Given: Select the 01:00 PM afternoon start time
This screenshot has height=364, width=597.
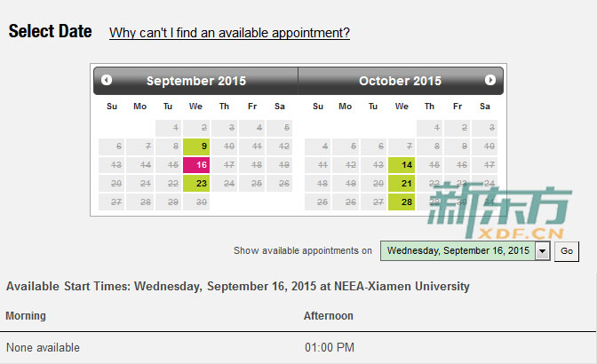Looking at the screenshot, I should click(x=330, y=347).
